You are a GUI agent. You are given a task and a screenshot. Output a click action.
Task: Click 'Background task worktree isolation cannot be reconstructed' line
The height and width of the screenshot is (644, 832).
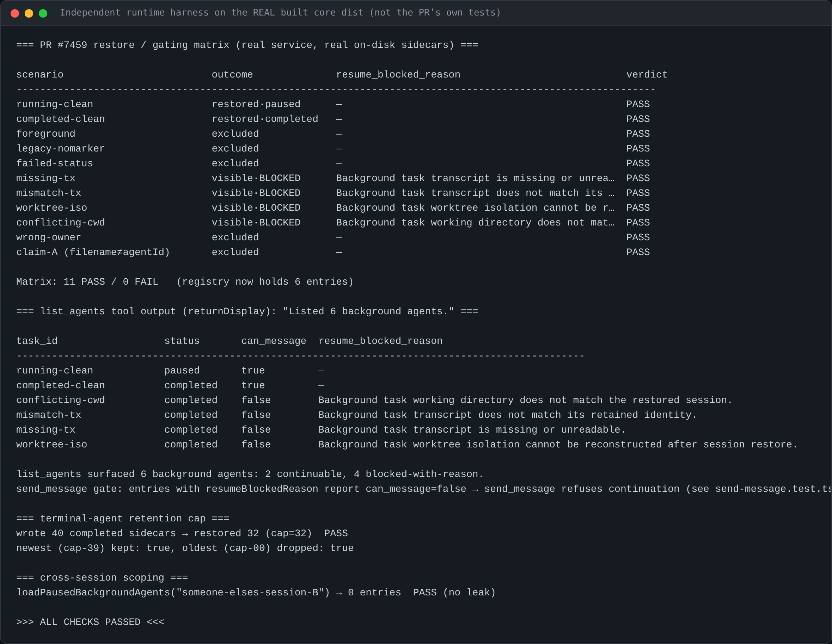[558, 445]
